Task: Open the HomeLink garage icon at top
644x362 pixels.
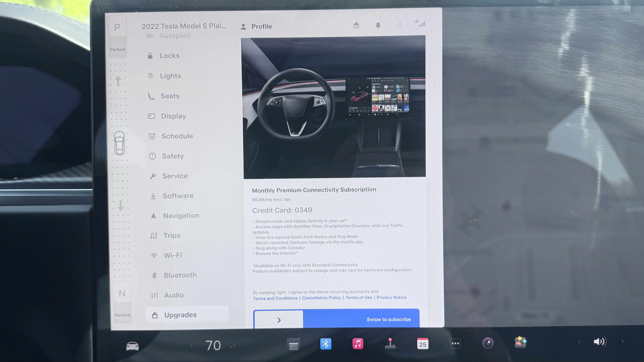Action: (356, 25)
